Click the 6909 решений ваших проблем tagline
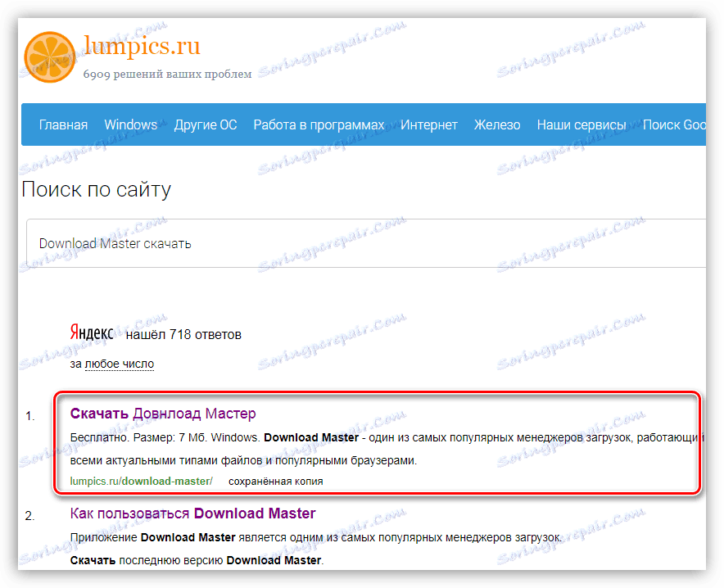The image size is (724, 588). pyautogui.click(x=167, y=74)
